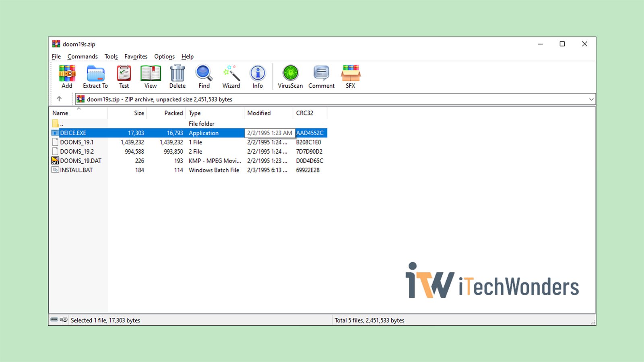
Task: Click the SFX toolbar icon
Action: (351, 76)
